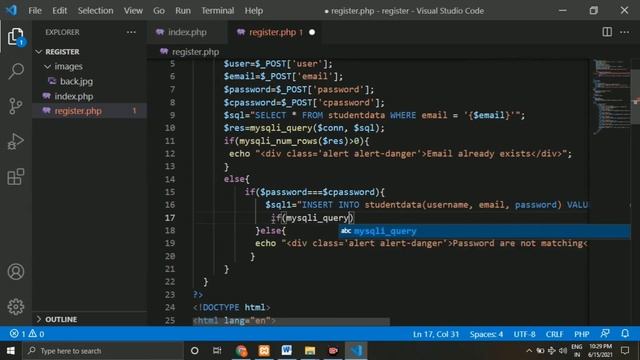Open the Search view icon
Viewport: 640px width, 360px height.
pyautogui.click(x=16, y=71)
